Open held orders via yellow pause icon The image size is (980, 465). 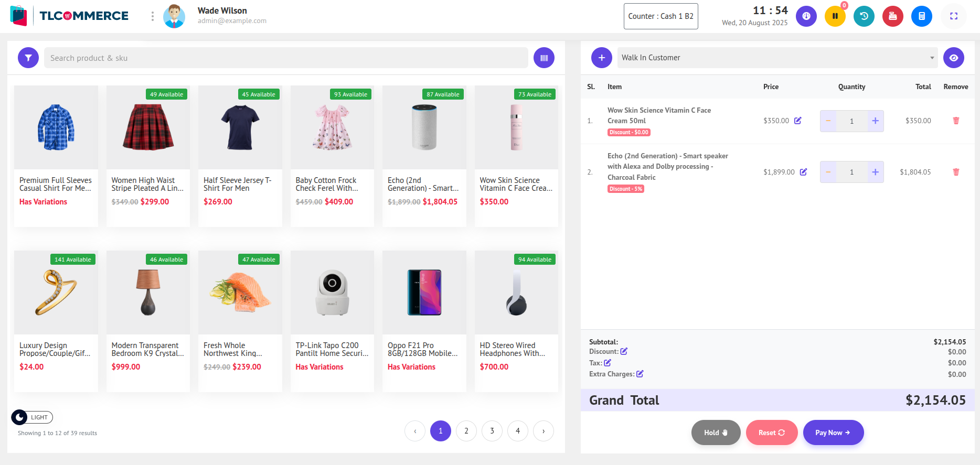click(x=835, y=16)
